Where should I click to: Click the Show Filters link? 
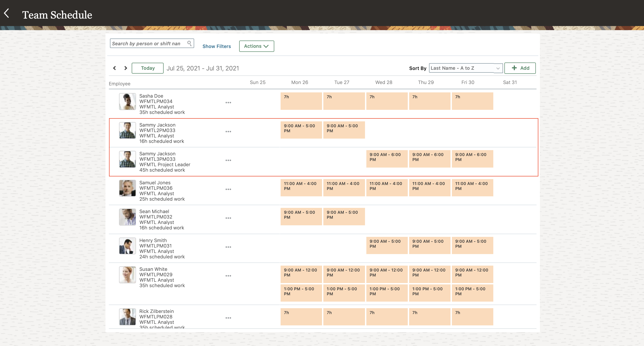pyautogui.click(x=217, y=46)
